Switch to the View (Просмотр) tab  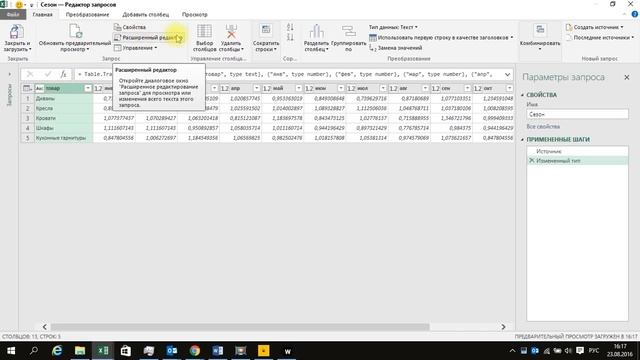195,14
